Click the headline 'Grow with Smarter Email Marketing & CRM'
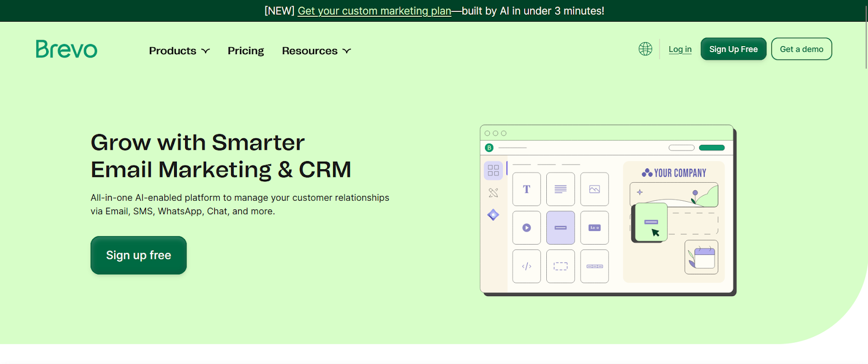Screen dimensions: 868x364 point(221,156)
